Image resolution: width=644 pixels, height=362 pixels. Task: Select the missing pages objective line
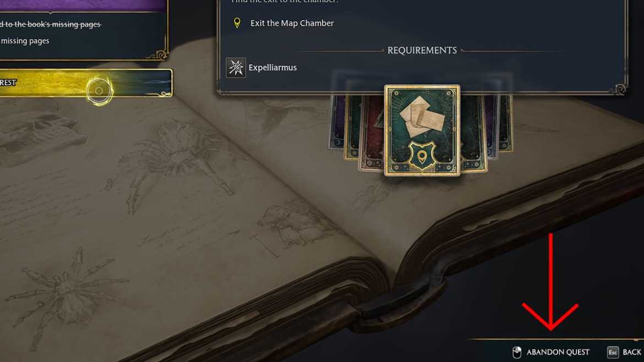point(25,41)
